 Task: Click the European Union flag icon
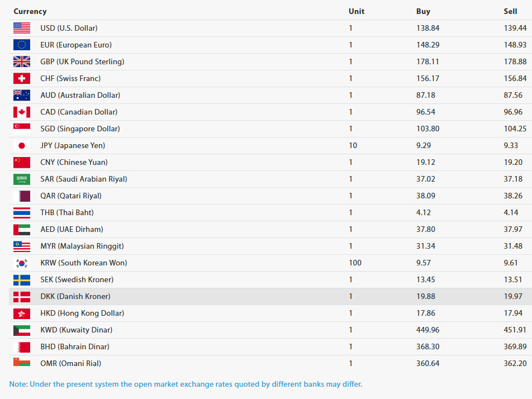coord(22,45)
